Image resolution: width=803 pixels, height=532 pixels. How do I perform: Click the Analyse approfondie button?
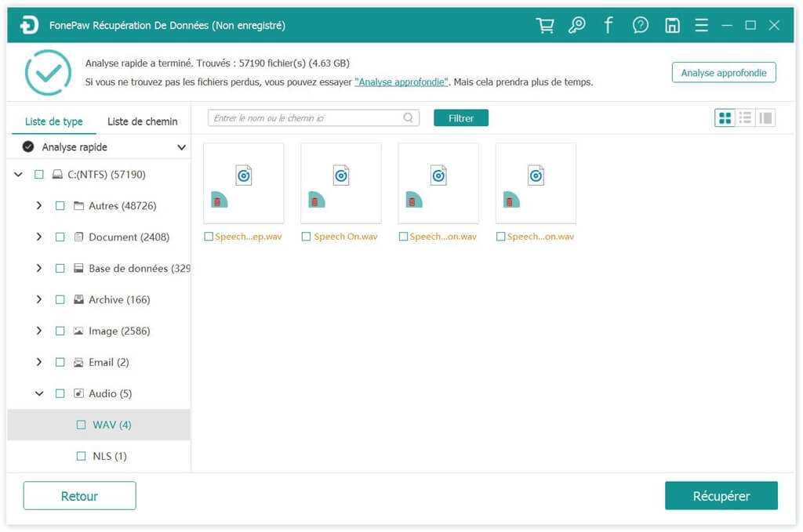click(x=724, y=73)
